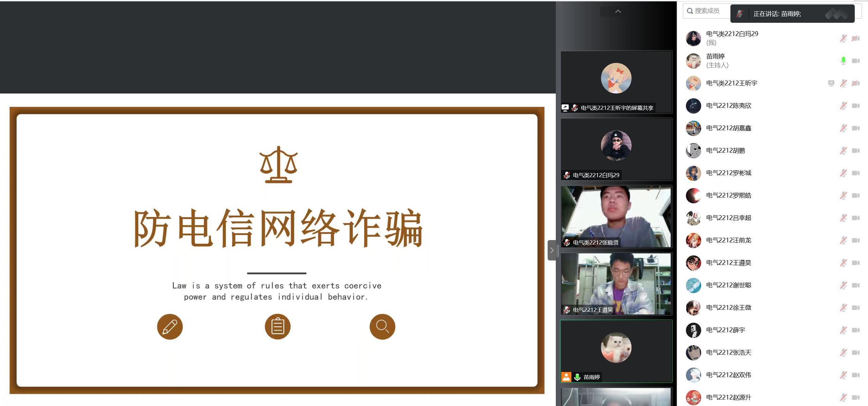Click the muted mic icon in the speaking banner
Screen dimensions: 868x406
click(739, 14)
